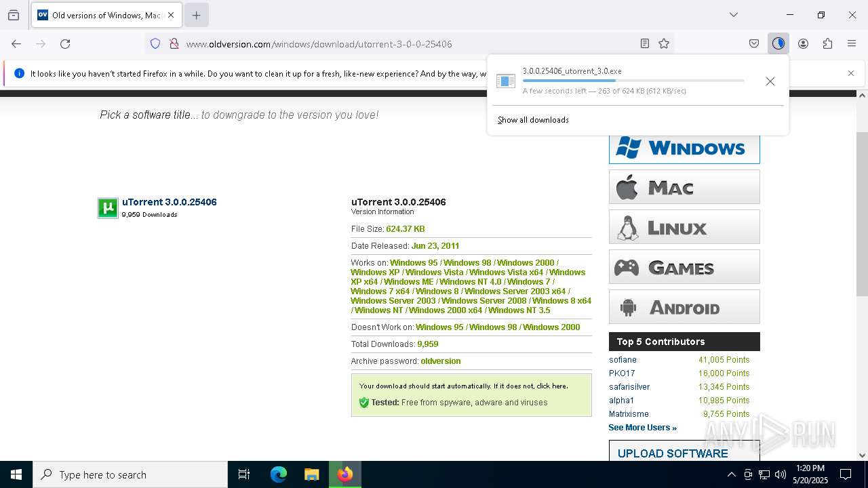The image size is (868, 488).
Task: Open contributor safarisilver profile
Action: click(629, 387)
